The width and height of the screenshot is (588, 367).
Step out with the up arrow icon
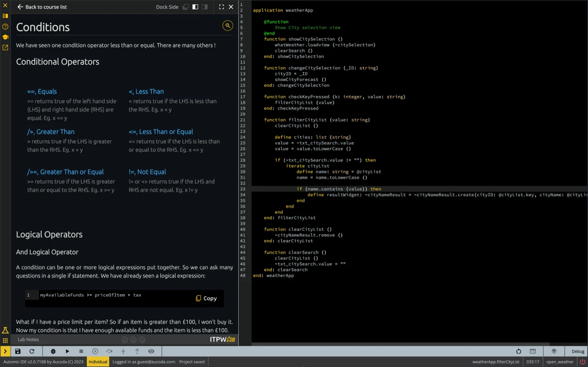(x=137, y=351)
